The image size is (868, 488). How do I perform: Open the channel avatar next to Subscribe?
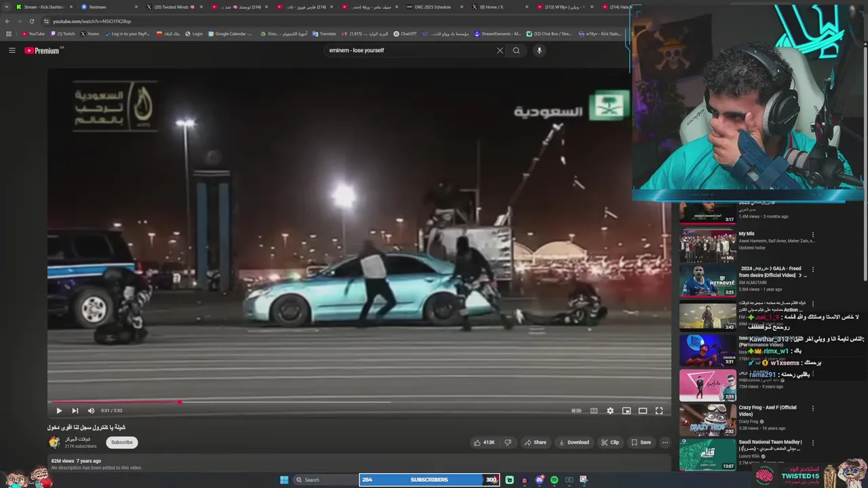click(54, 443)
